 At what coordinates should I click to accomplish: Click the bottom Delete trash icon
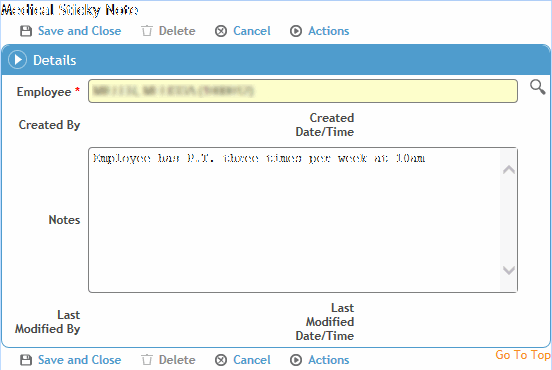(x=147, y=360)
